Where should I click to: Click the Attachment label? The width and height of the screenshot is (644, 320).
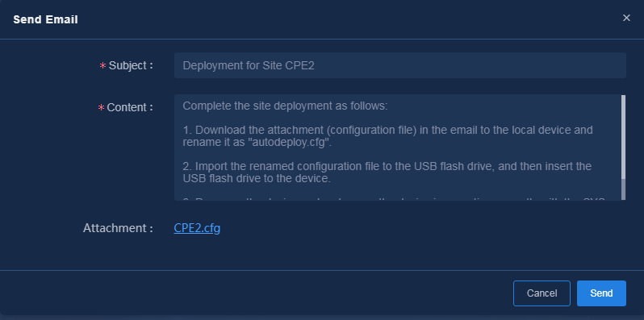tap(118, 228)
